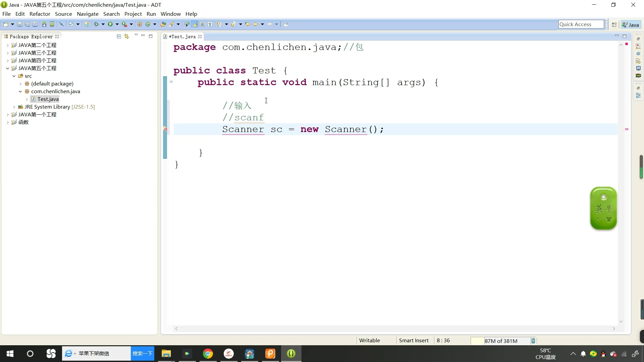Image resolution: width=644 pixels, height=362 pixels.
Task: Run the program with the green Run icon
Action: [110, 24]
